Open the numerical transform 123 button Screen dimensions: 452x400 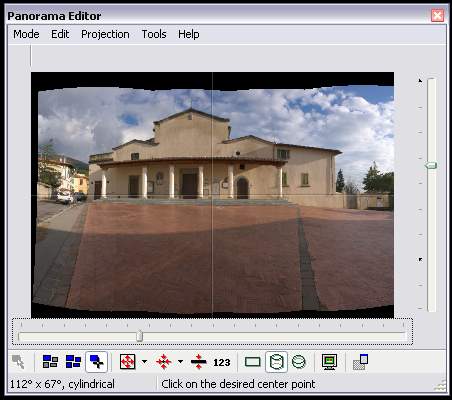point(222,362)
